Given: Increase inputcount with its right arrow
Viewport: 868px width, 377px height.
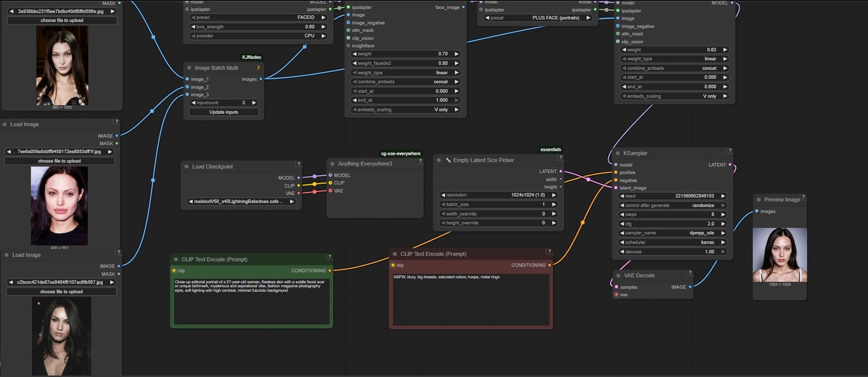Looking at the screenshot, I should pyautogui.click(x=254, y=103).
